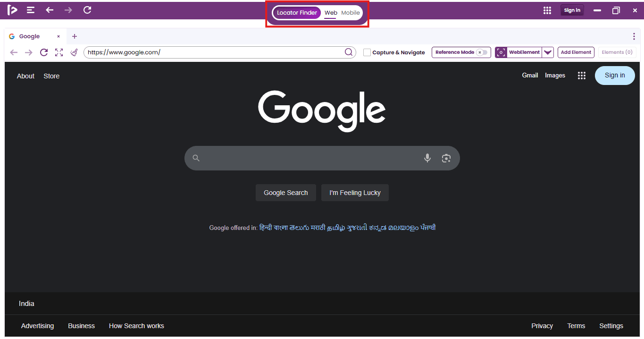The height and width of the screenshot is (339, 644).
Task: Start Google voice search with the microphone
Action: [427, 158]
